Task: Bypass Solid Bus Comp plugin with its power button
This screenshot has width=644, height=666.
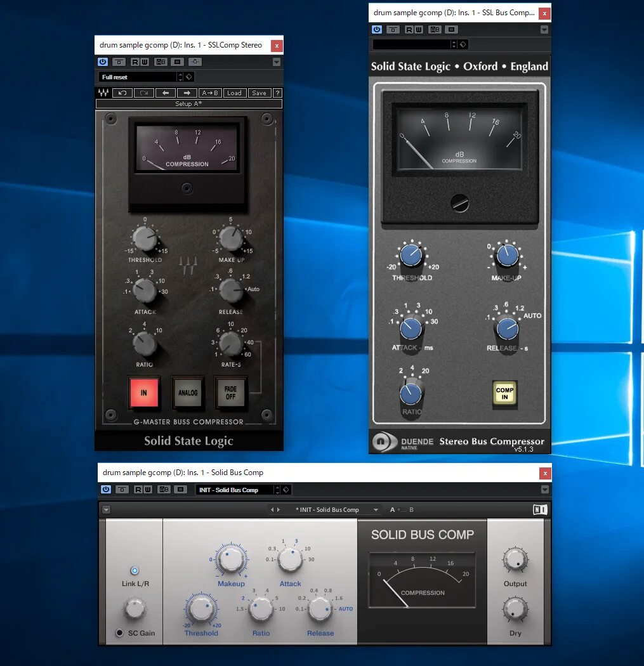Action: (x=106, y=490)
